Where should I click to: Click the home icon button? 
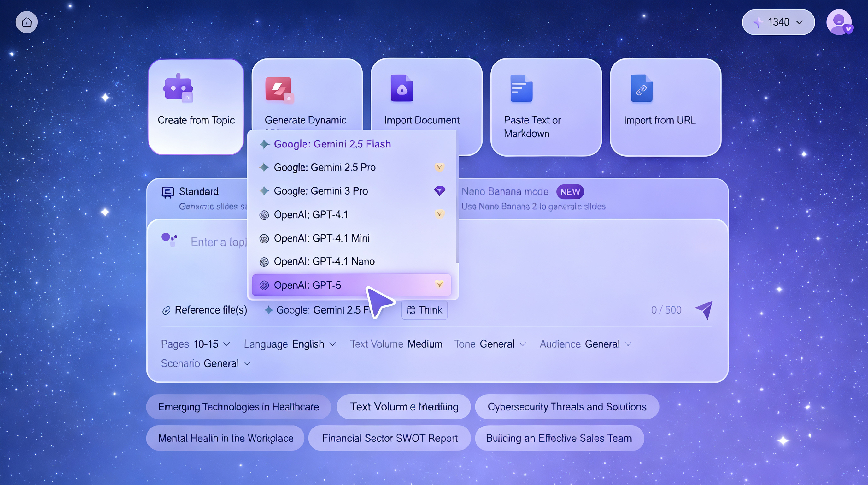26,22
